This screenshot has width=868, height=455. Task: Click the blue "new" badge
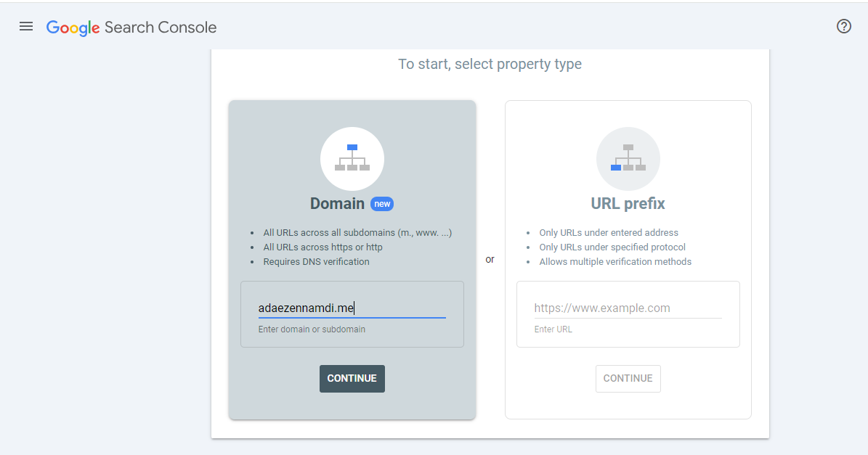click(382, 204)
